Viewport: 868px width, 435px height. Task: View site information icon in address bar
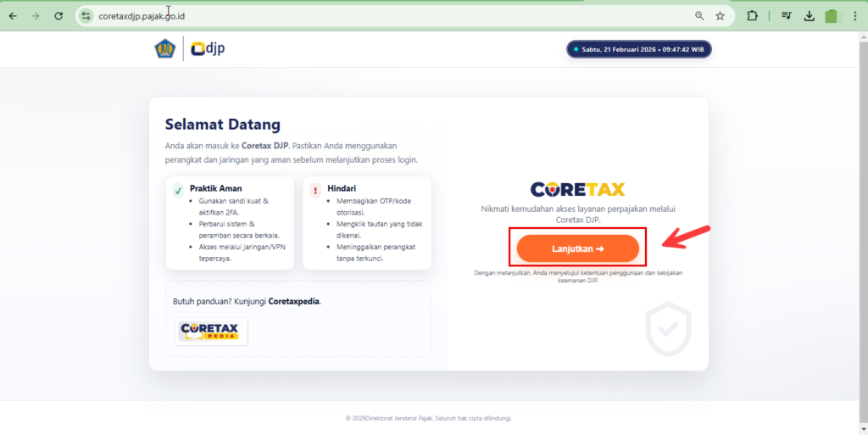coord(86,15)
